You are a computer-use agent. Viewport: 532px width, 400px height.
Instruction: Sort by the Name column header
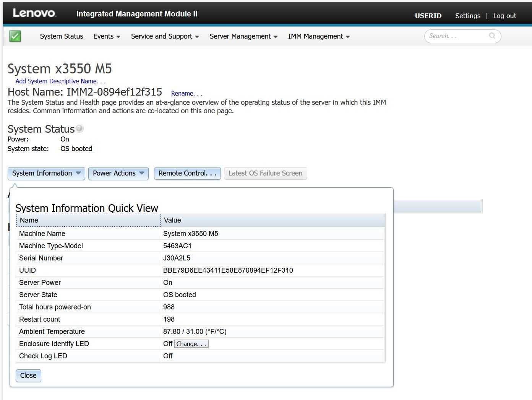coord(88,220)
